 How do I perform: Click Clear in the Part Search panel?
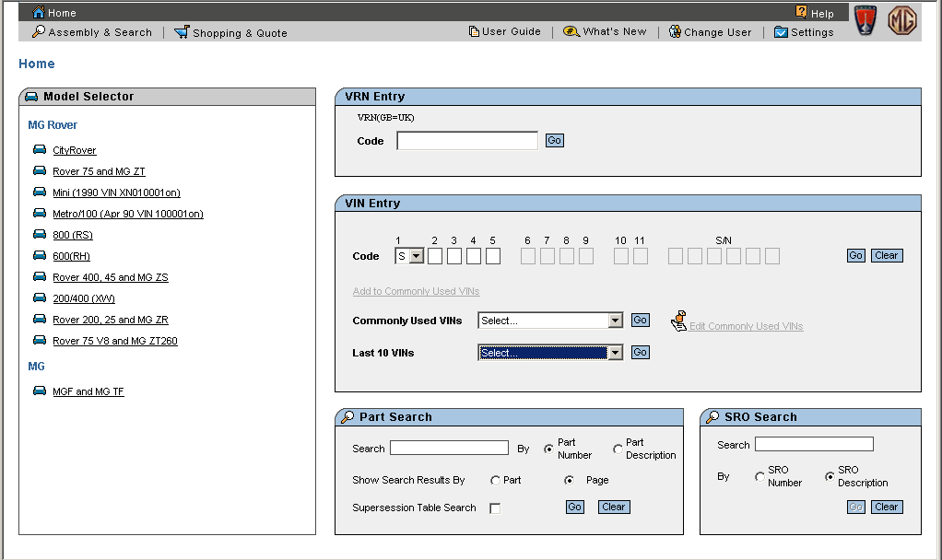coord(614,507)
